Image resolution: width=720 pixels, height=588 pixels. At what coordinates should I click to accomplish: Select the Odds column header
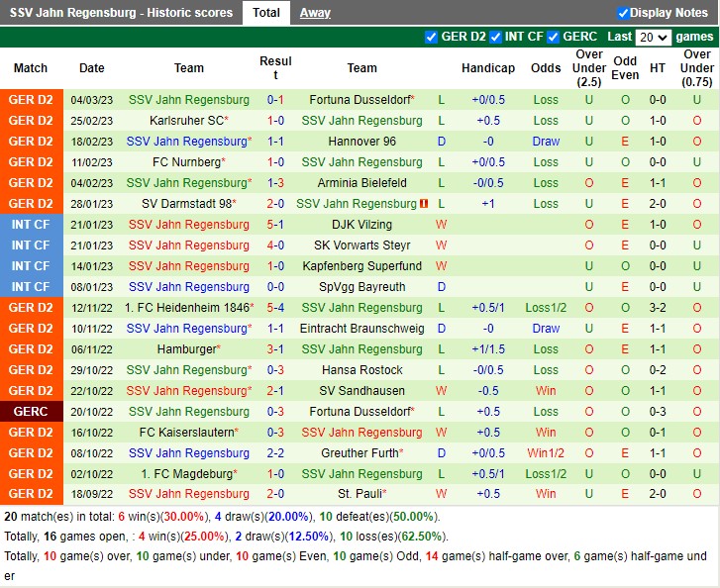click(x=546, y=68)
